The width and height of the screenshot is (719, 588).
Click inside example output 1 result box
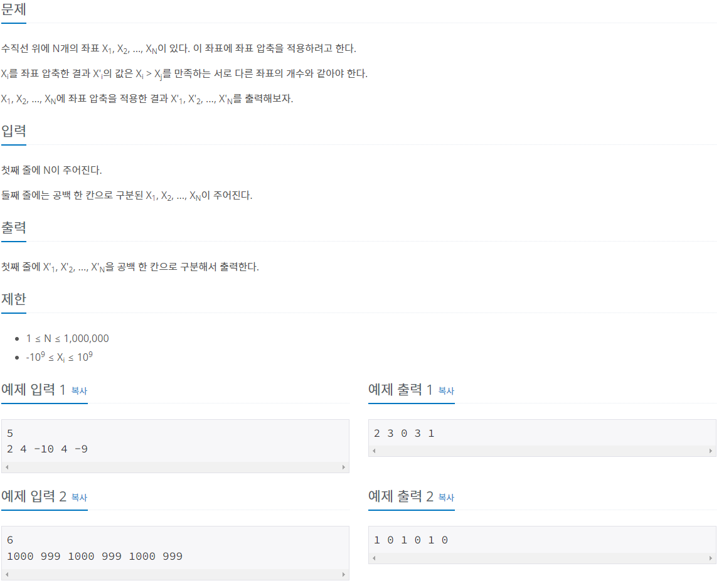pyautogui.click(x=543, y=433)
